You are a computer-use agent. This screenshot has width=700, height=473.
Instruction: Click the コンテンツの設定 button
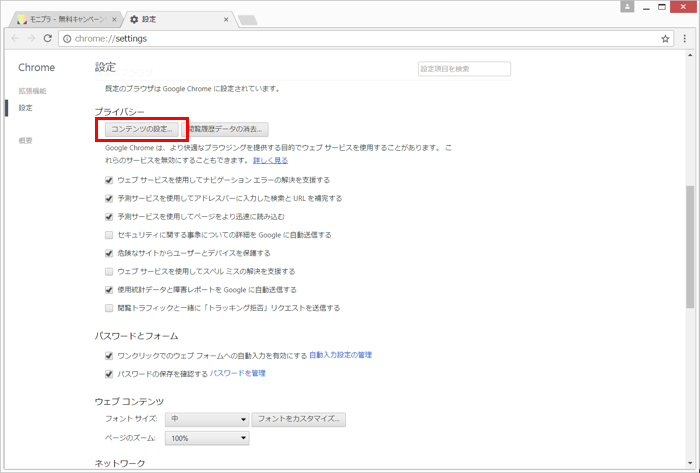(x=142, y=129)
